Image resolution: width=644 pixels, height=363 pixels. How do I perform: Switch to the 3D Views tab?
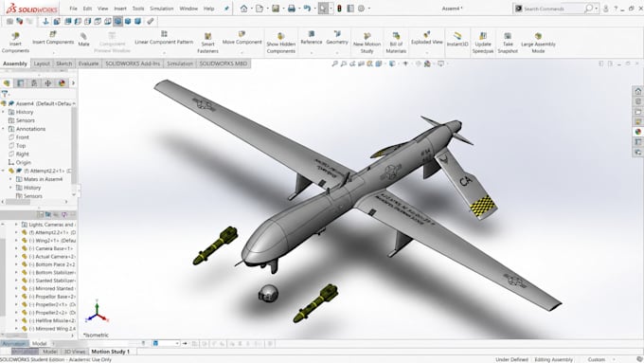click(x=74, y=352)
